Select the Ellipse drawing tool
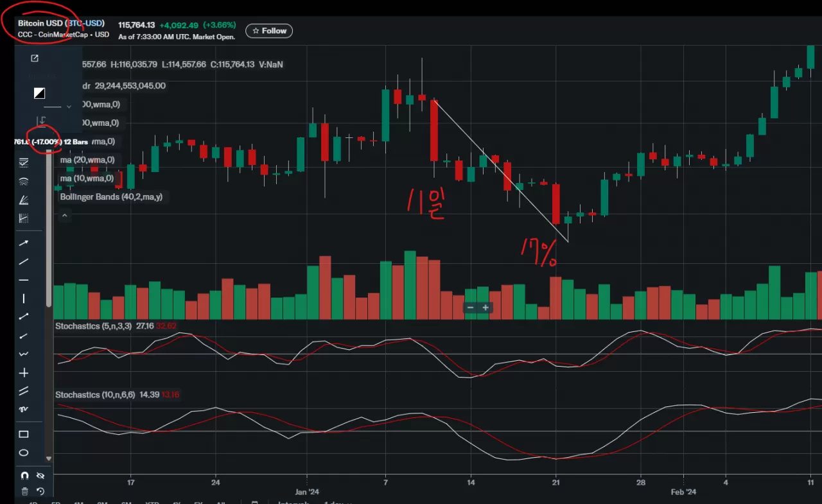Viewport: 822px width, 504px height. point(23,453)
